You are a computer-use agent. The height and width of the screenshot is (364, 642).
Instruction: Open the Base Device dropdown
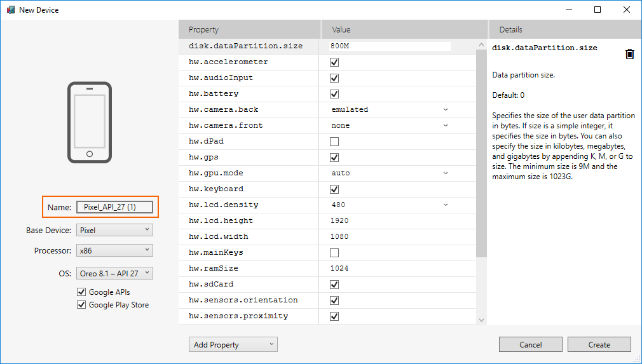click(x=114, y=230)
